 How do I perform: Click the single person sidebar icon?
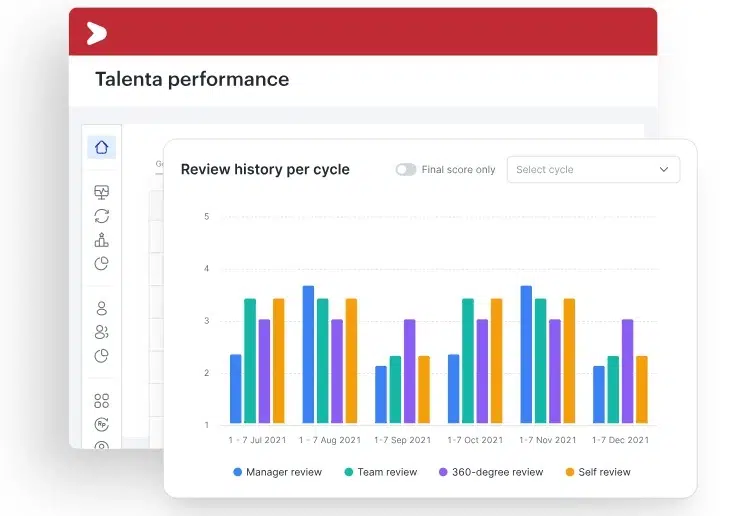coord(101,308)
